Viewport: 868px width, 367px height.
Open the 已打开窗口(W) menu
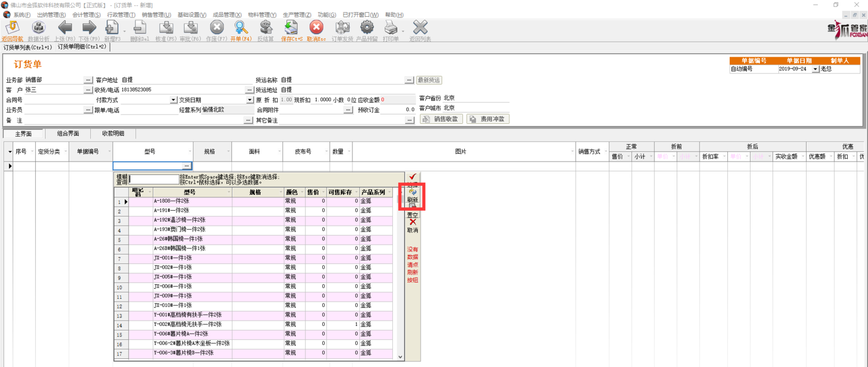tap(361, 15)
